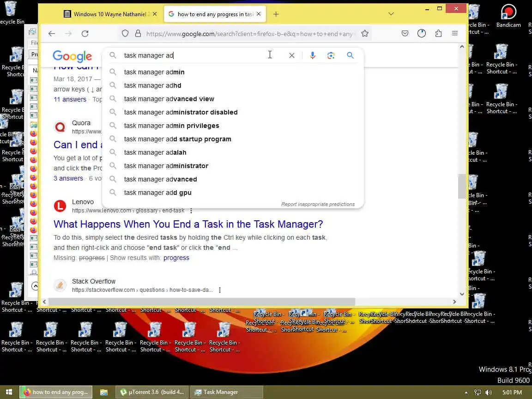Click 'Report inappropriate predictions' link

(x=318, y=204)
